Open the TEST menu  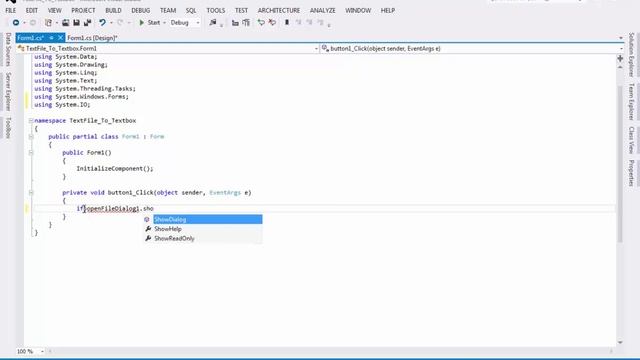coord(241,10)
